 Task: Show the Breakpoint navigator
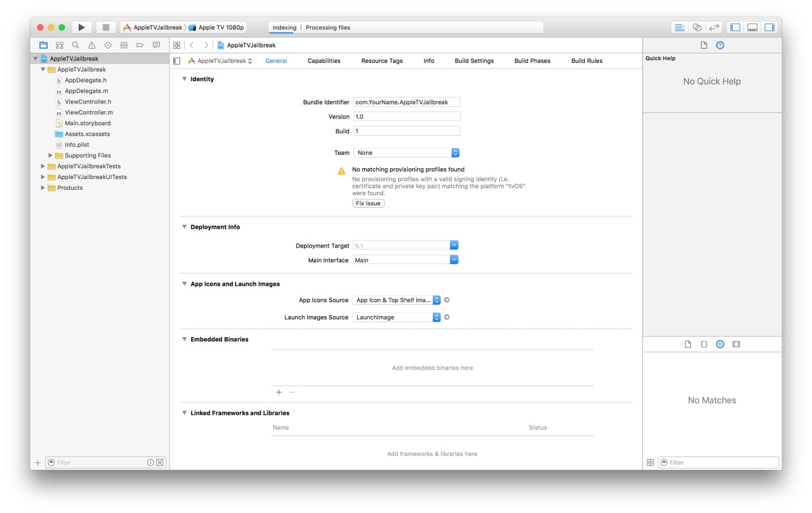coord(140,45)
